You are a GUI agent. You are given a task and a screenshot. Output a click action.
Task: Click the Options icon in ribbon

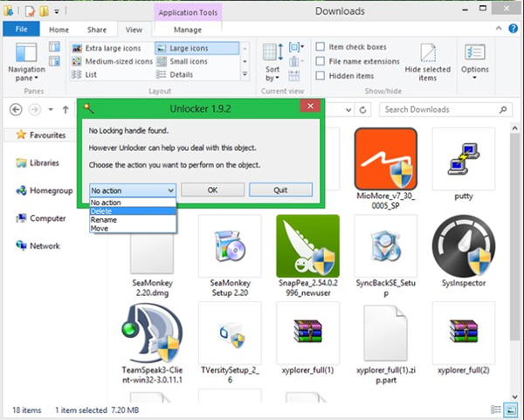[474, 52]
